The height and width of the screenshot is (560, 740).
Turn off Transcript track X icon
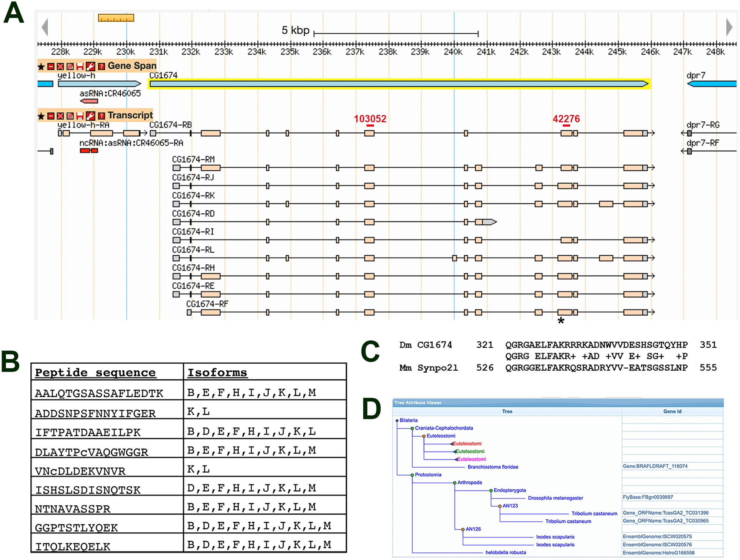click(60, 116)
